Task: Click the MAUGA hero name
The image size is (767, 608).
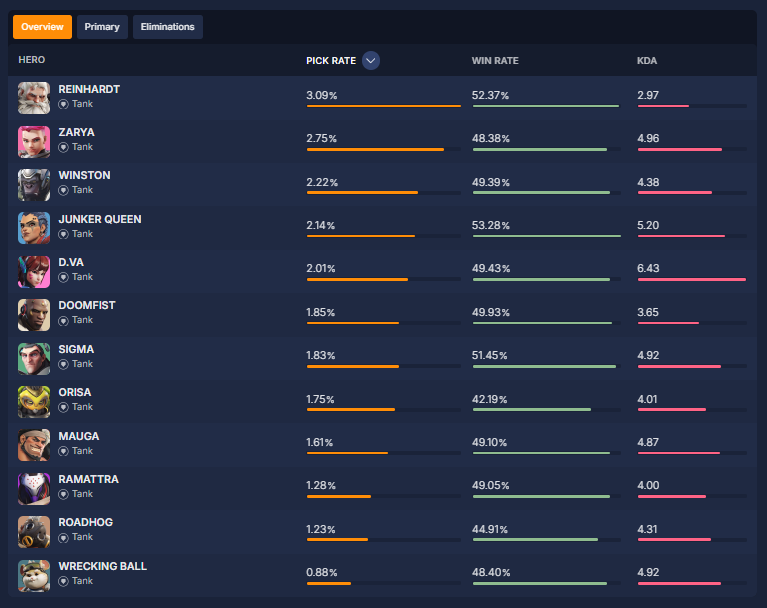Action: tap(79, 436)
